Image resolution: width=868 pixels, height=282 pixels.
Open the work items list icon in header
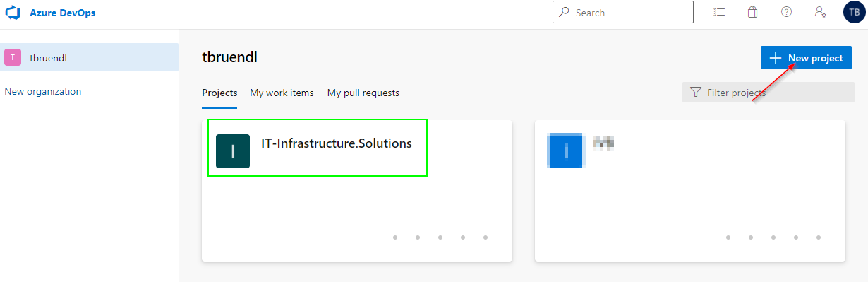[x=719, y=12]
